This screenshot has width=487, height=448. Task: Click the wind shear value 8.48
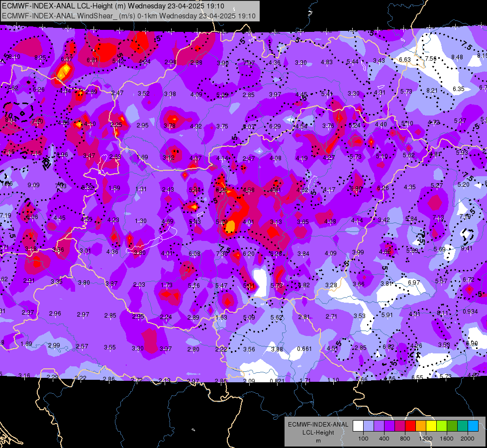(x=457, y=57)
